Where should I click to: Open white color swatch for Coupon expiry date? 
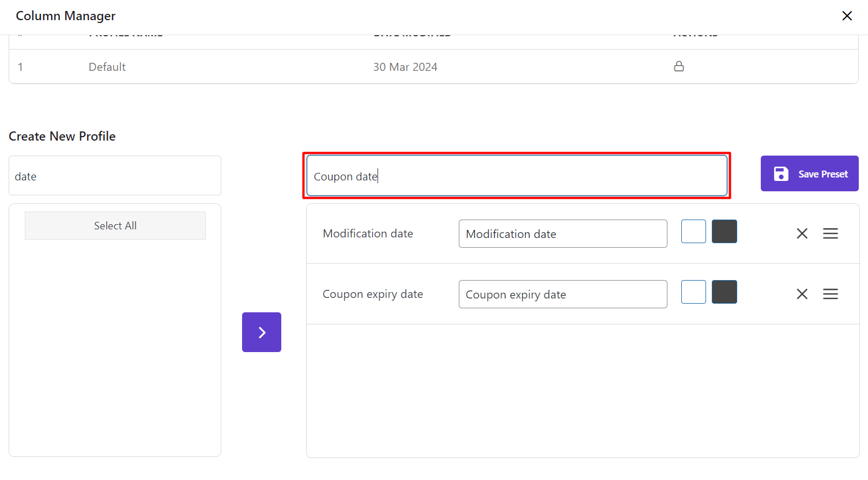[693, 292]
